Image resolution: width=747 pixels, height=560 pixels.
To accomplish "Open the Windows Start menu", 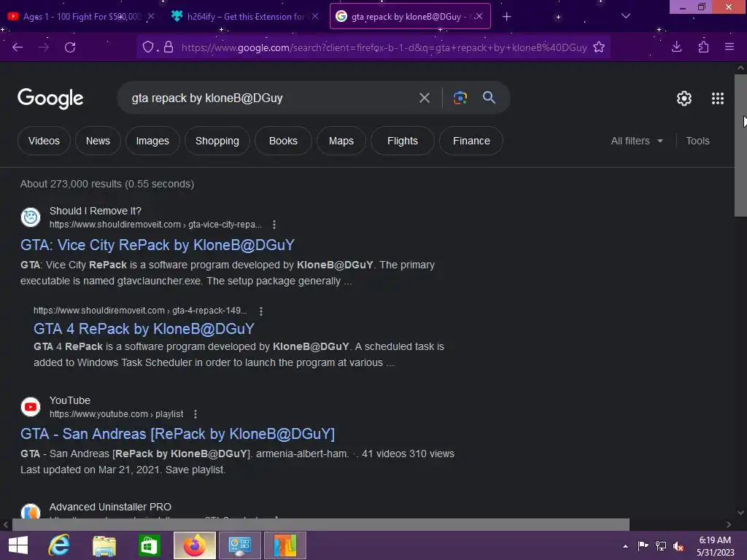I will 18,545.
